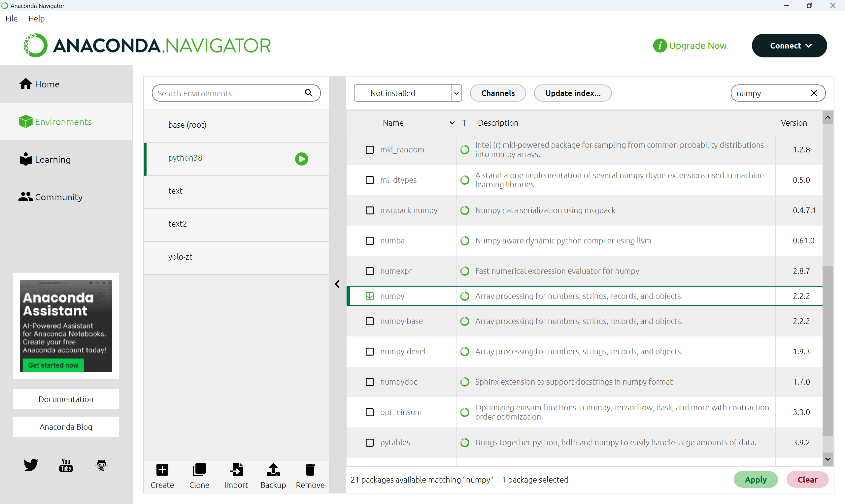The height and width of the screenshot is (504, 845).
Task: Check the numexpr package checkbox
Action: coord(370,271)
